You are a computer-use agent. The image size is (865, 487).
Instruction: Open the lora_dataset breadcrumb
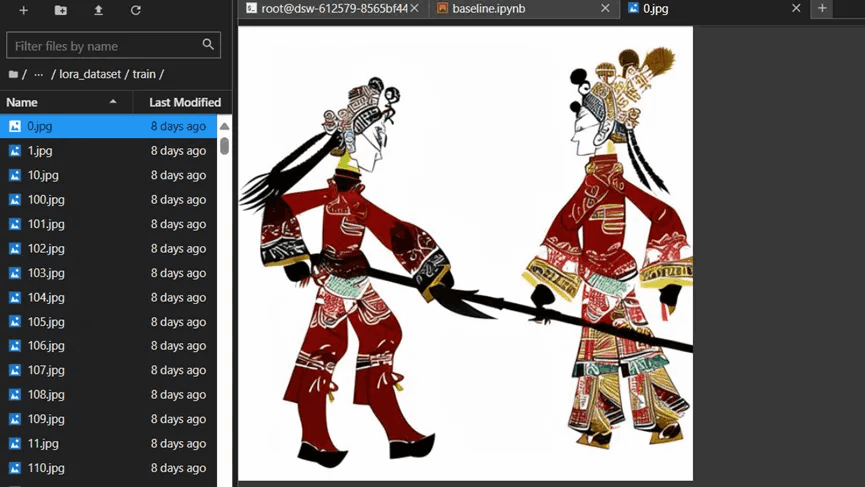pos(90,74)
